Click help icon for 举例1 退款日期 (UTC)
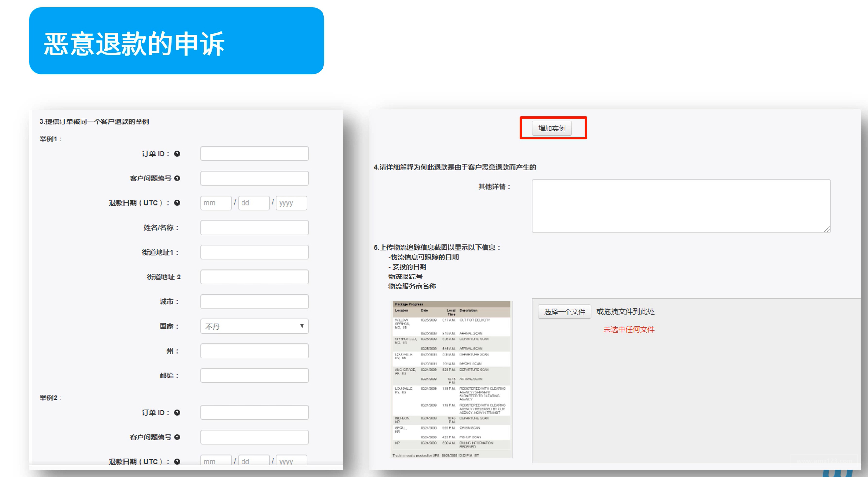 177,203
